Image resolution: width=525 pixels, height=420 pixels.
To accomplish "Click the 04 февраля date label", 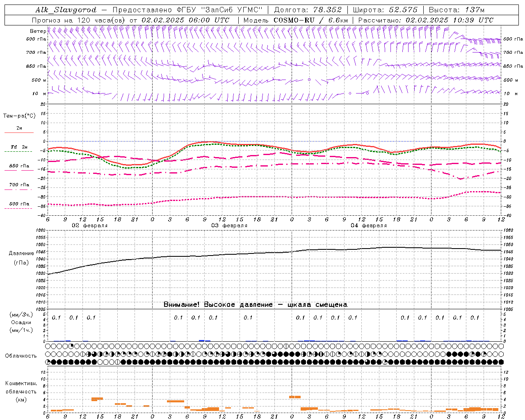I will click(369, 226).
